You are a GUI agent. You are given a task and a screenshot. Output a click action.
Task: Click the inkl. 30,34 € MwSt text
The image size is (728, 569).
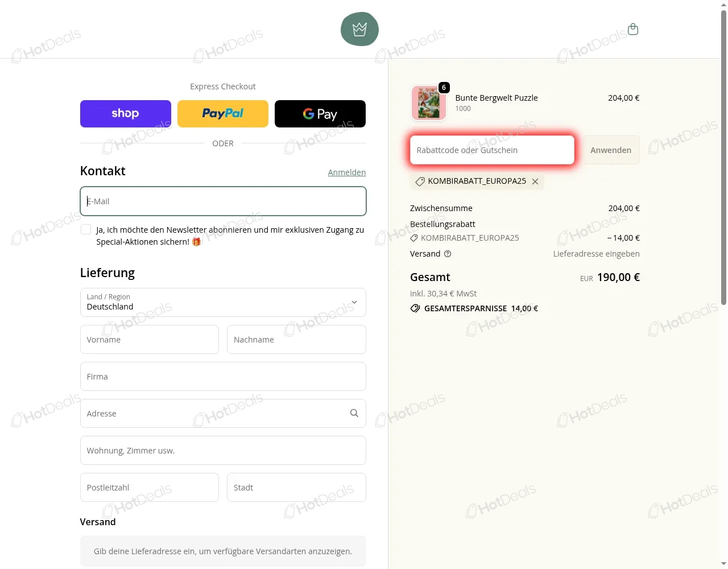pyautogui.click(x=444, y=294)
